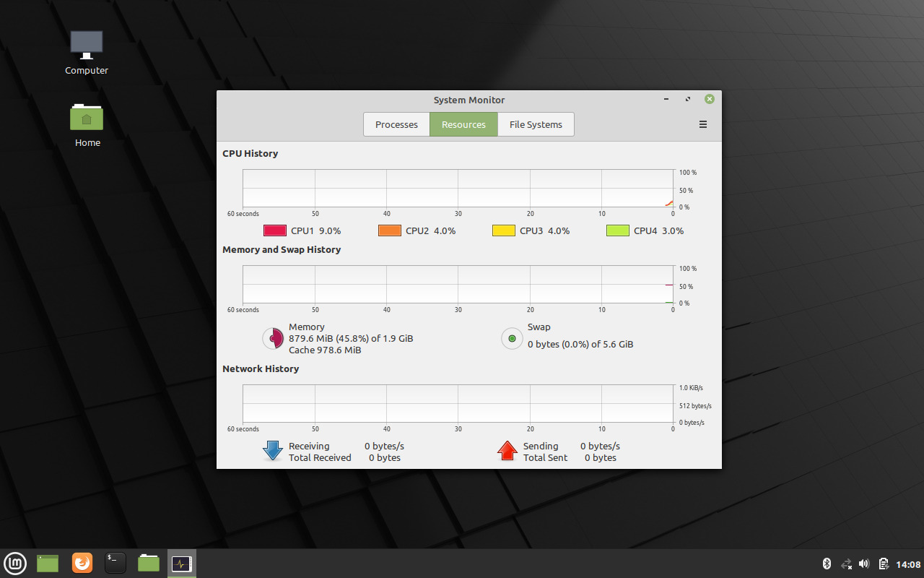
Task: Click the CPU1 pink color swatch
Action: point(274,230)
